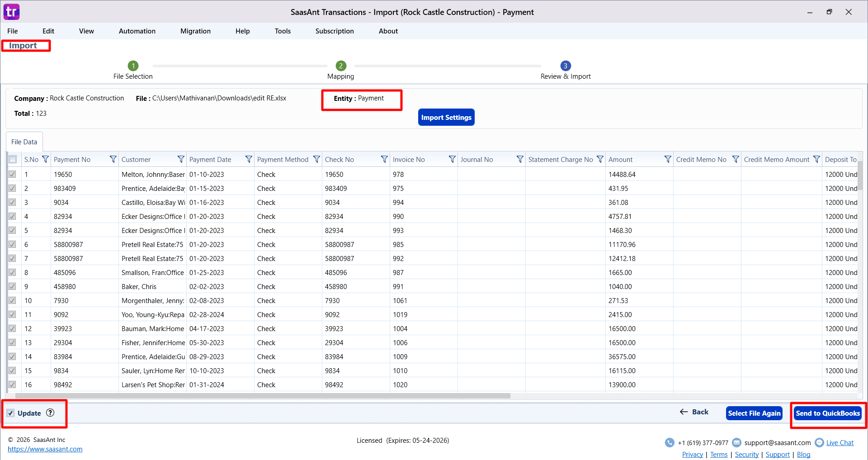868x460 pixels.
Task: Filter the Statement Charge No column
Action: coord(600,159)
